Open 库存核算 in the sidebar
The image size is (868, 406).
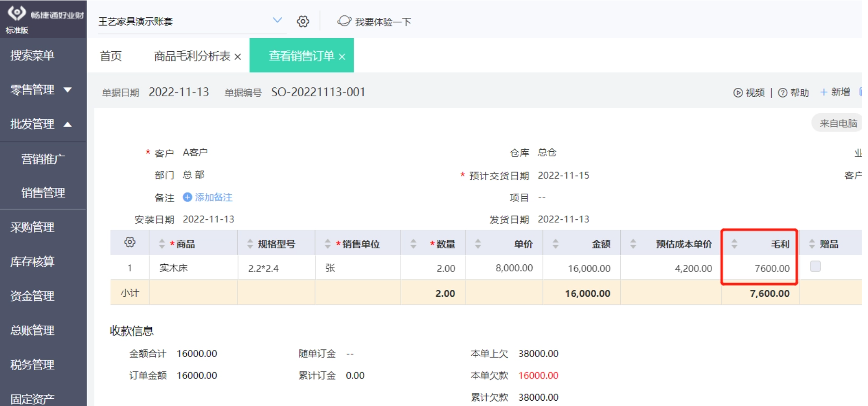32,261
